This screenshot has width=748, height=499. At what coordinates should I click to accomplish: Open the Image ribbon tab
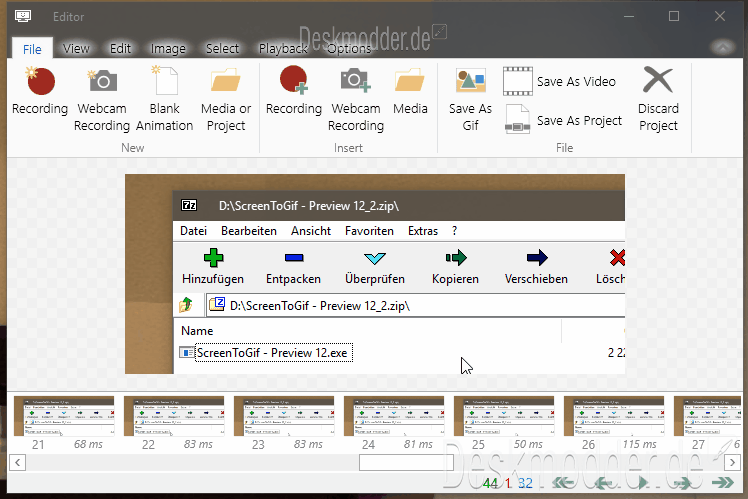pos(168,49)
